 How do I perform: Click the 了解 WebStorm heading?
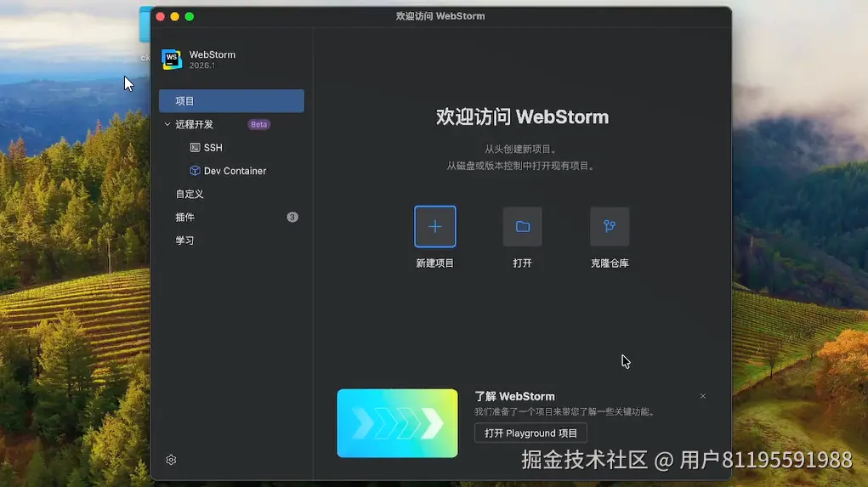tap(515, 396)
